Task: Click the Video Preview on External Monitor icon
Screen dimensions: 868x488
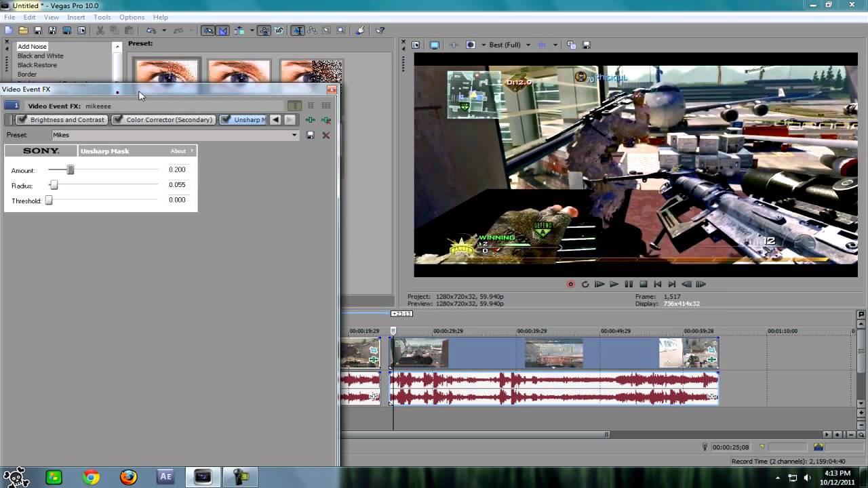Action: [x=435, y=45]
